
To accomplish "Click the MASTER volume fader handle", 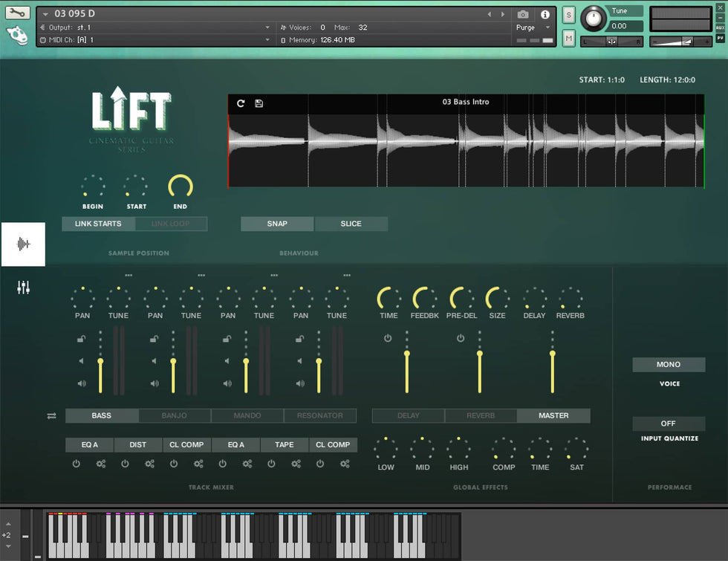I will click(552, 354).
